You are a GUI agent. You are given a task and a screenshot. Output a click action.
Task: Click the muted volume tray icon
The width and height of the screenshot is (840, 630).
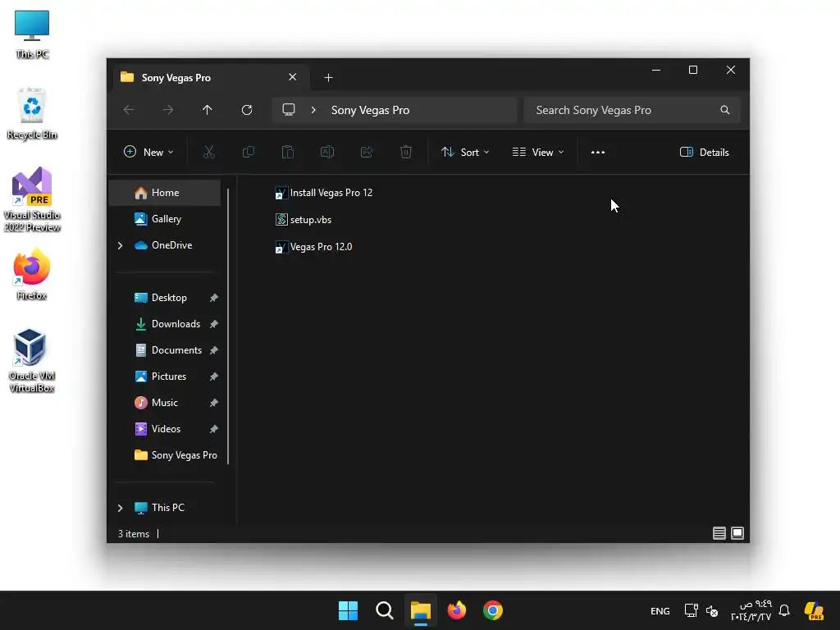pyautogui.click(x=712, y=610)
